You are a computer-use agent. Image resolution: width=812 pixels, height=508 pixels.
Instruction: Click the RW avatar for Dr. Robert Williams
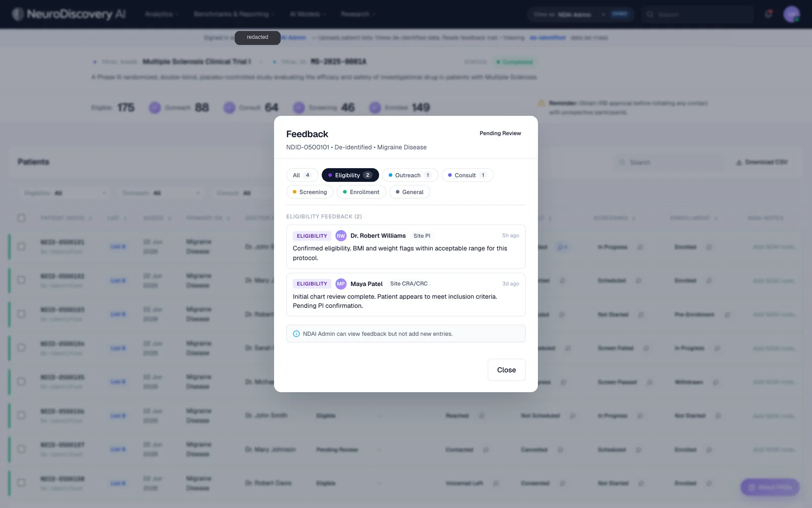pos(341,236)
